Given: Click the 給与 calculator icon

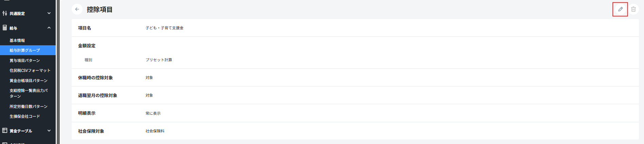Looking at the screenshot, I should point(5,28).
